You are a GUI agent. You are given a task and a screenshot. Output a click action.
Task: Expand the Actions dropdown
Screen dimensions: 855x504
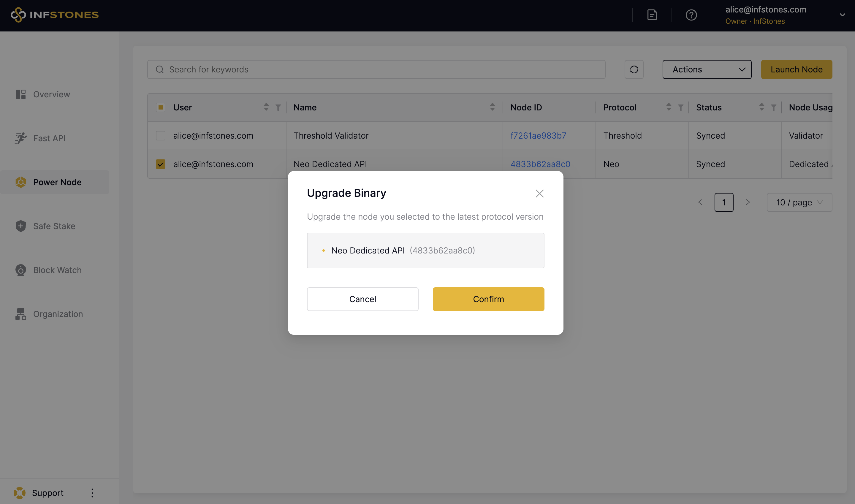707,70
